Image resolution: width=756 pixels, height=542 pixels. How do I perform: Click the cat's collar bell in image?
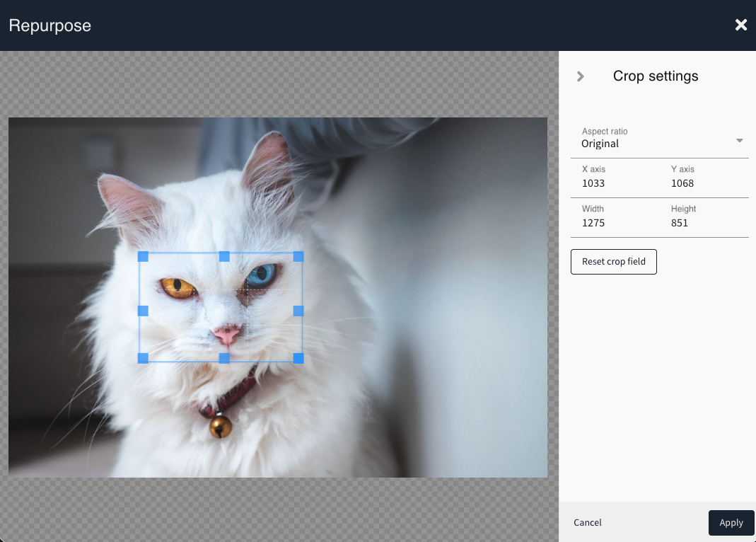click(x=220, y=426)
